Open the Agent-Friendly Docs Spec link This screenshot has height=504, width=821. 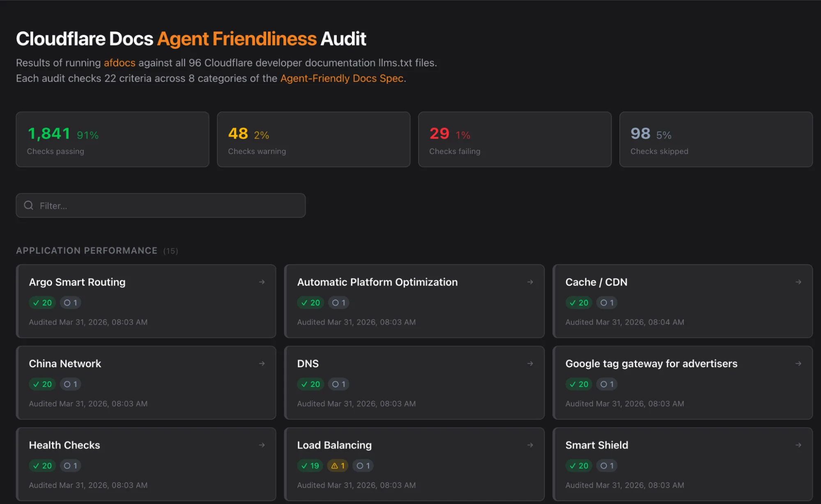pyautogui.click(x=342, y=78)
